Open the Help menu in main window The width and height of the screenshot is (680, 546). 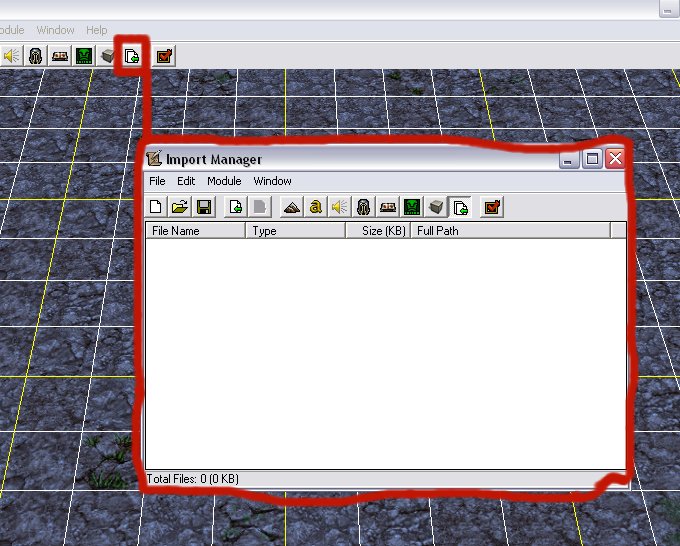96,30
